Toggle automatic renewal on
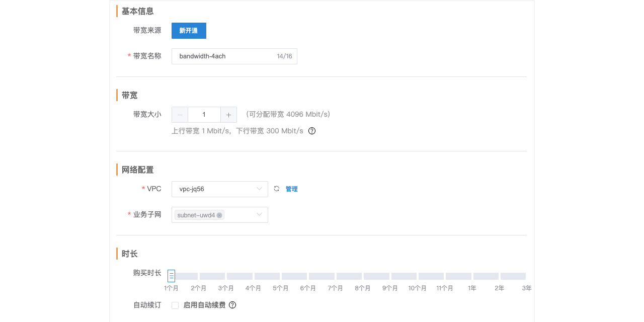The width and height of the screenshot is (644, 322). click(175, 305)
